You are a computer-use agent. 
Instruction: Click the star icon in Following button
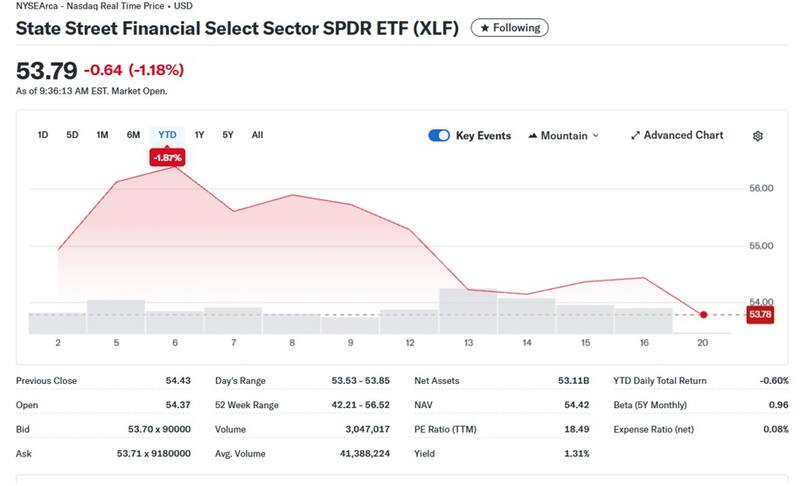tap(484, 28)
